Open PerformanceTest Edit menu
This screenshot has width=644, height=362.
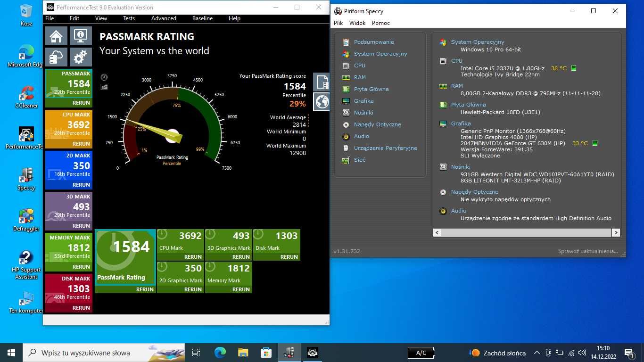pos(74,18)
